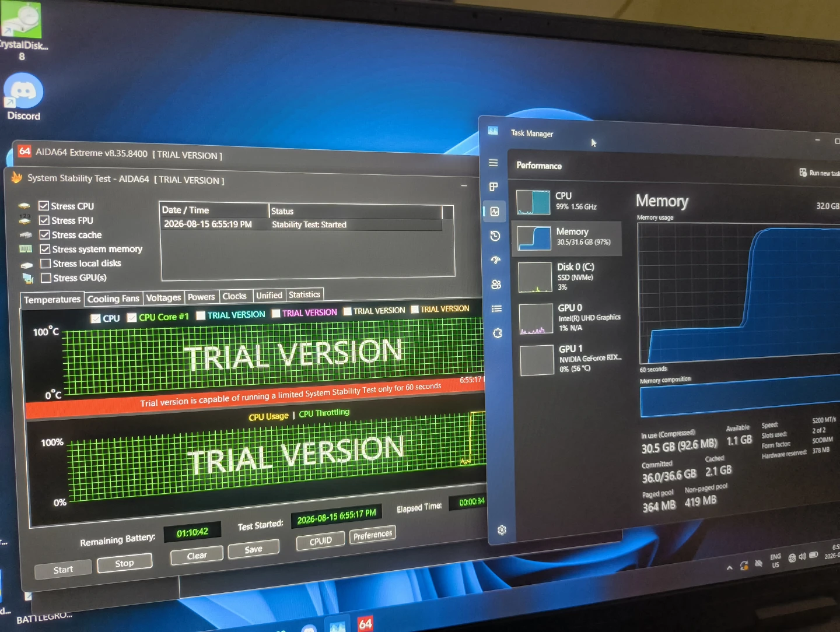Click AIDA64 flame icon in Stability Test title
Image resolution: width=840 pixels, height=632 pixels.
pyautogui.click(x=16, y=177)
